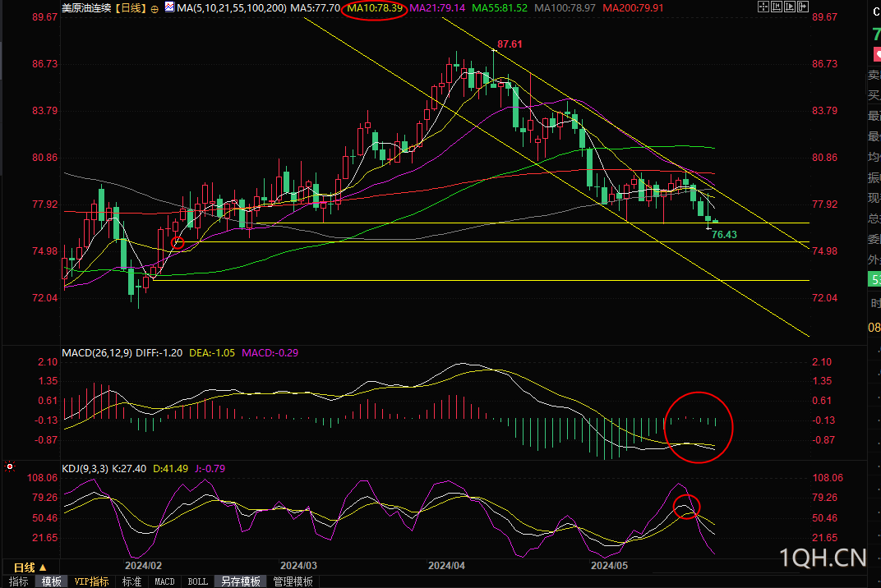Click the play replay chart icon

pyautogui.click(x=790, y=7)
